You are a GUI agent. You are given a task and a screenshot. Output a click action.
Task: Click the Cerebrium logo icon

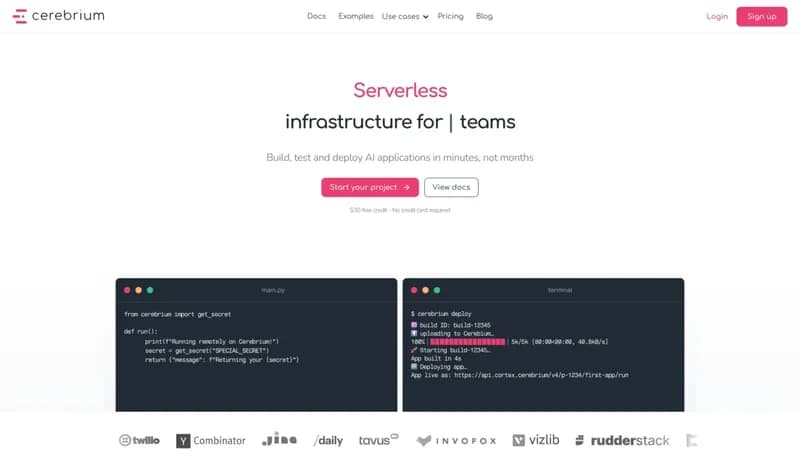[x=19, y=16]
